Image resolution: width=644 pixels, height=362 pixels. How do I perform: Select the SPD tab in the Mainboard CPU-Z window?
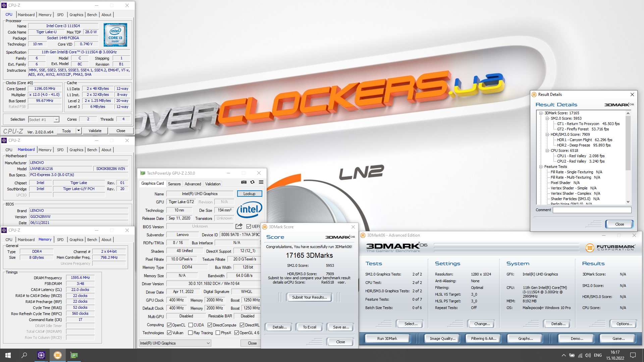60,150
